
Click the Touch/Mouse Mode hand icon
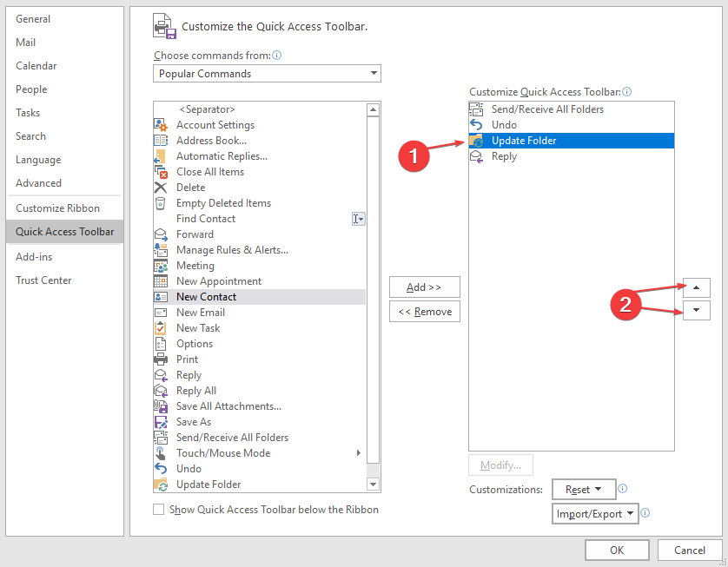tap(161, 453)
